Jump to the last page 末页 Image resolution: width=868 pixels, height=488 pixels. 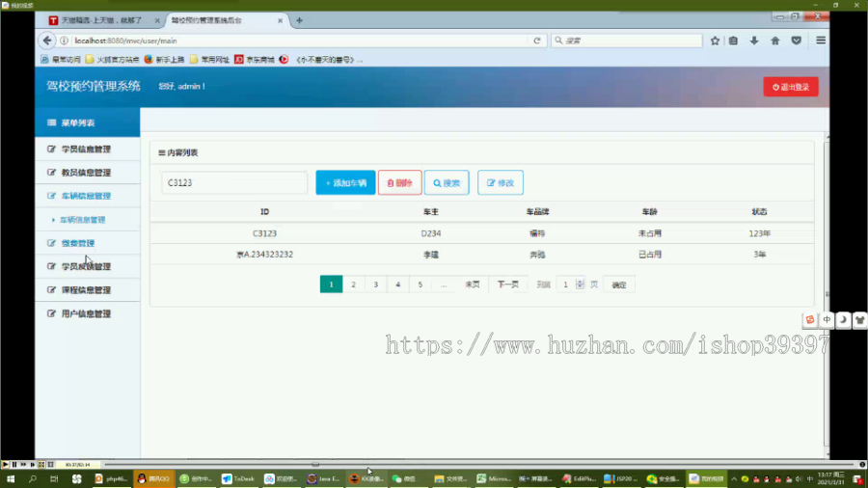point(473,285)
